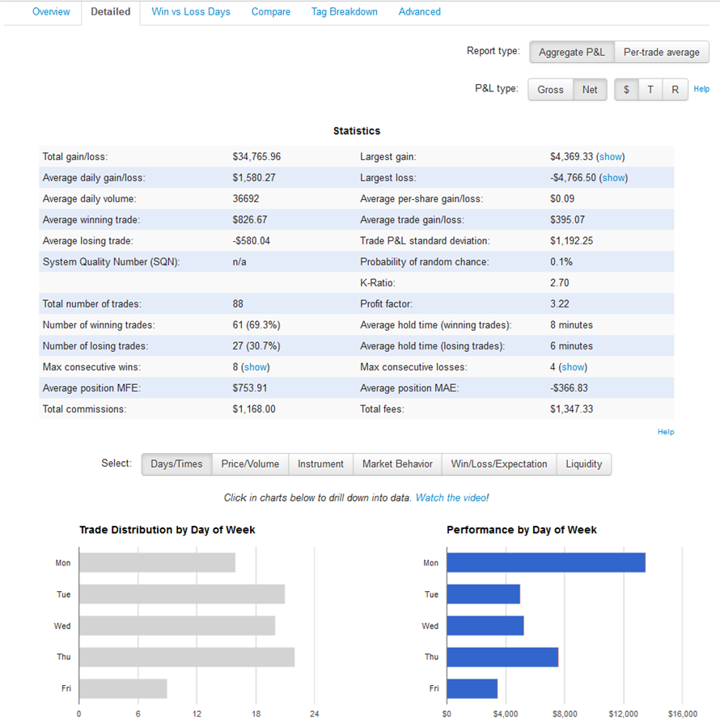Choose the T unit toggle button

click(650, 90)
